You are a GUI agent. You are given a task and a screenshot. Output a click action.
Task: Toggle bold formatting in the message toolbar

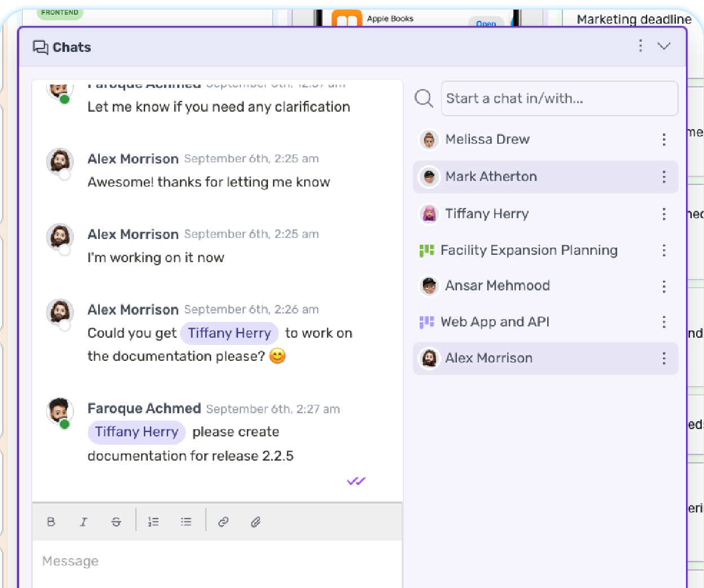pos(51,521)
